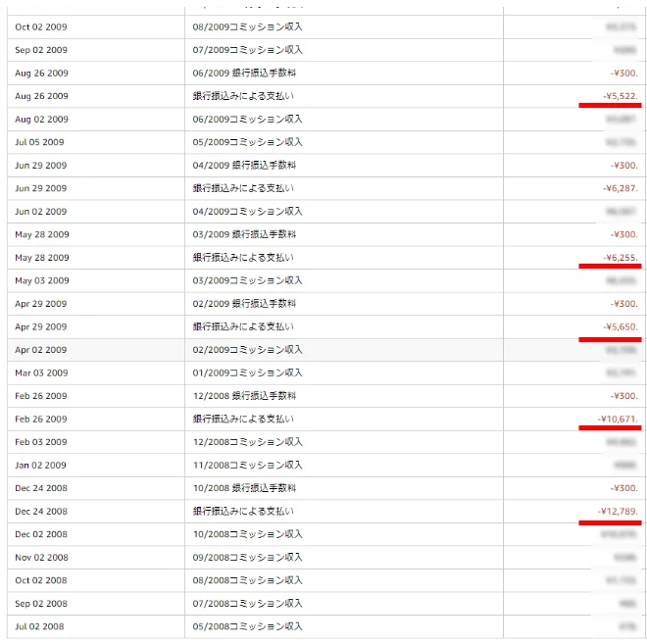Viewport: 647px width, 644px height.
Task: Click the -¥5,522 payment amount
Action: coord(621,96)
